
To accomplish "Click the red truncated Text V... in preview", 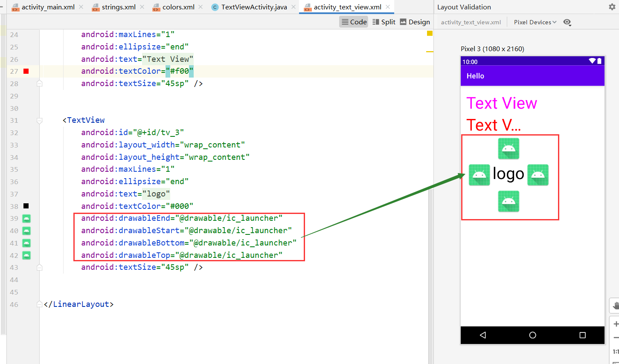I will click(x=494, y=125).
